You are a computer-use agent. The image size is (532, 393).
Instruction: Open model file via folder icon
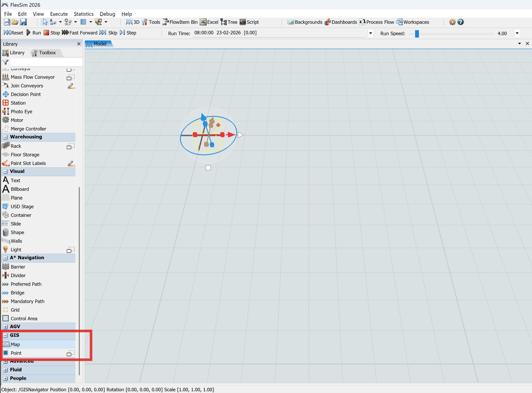[15, 22]
